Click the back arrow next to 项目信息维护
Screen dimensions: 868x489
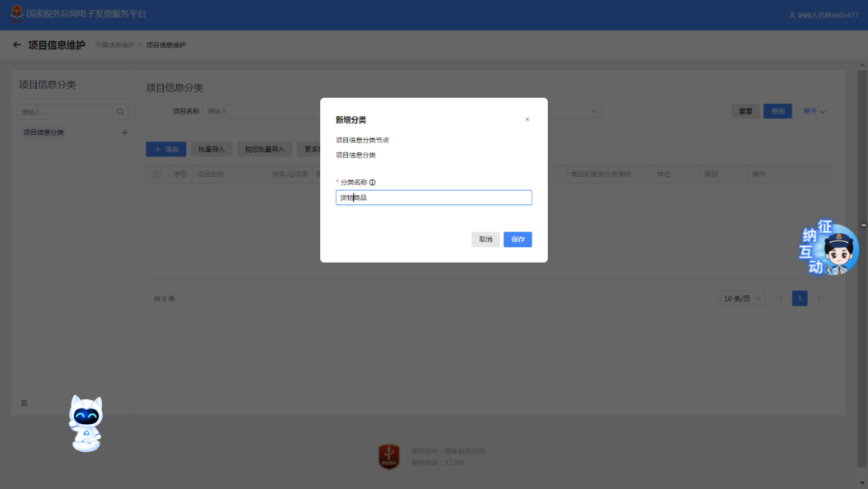(x=17, y=45)
